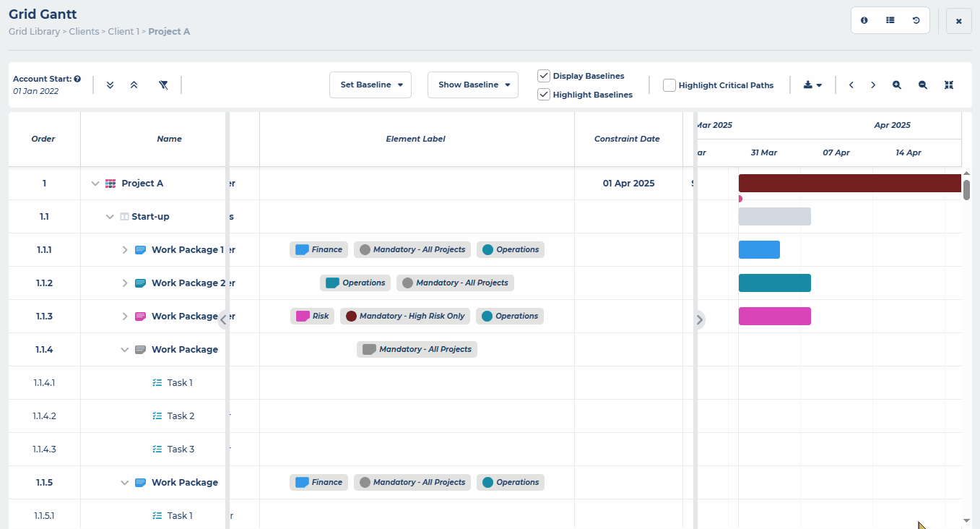The width and height of the screenshot is (980, 529).
Task: Collapse the Start-up row
Action: point(110,217)
